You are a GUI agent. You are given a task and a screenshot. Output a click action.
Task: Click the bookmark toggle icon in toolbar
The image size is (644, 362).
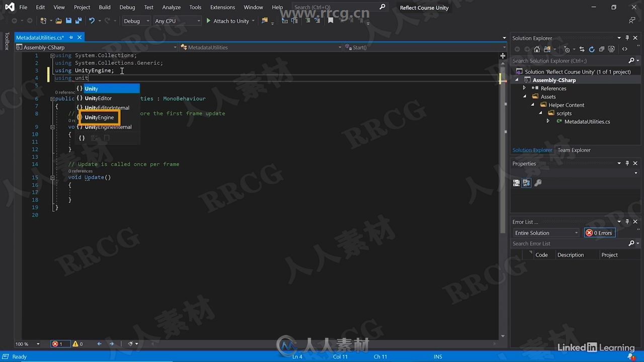[331, 21]
